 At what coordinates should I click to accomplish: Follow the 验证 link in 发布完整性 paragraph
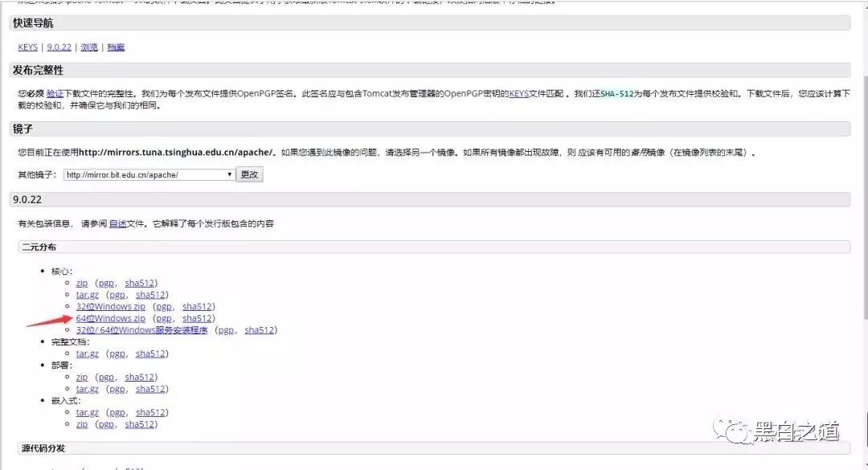[55, 93]
